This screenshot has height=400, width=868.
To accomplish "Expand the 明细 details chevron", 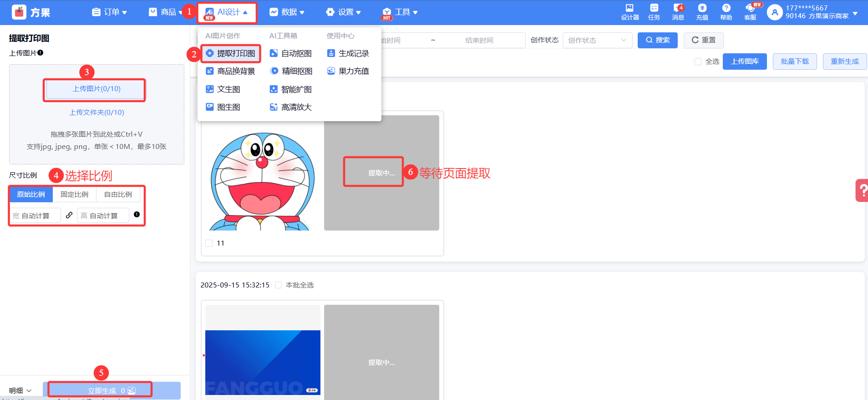I will tap(29, 390).
